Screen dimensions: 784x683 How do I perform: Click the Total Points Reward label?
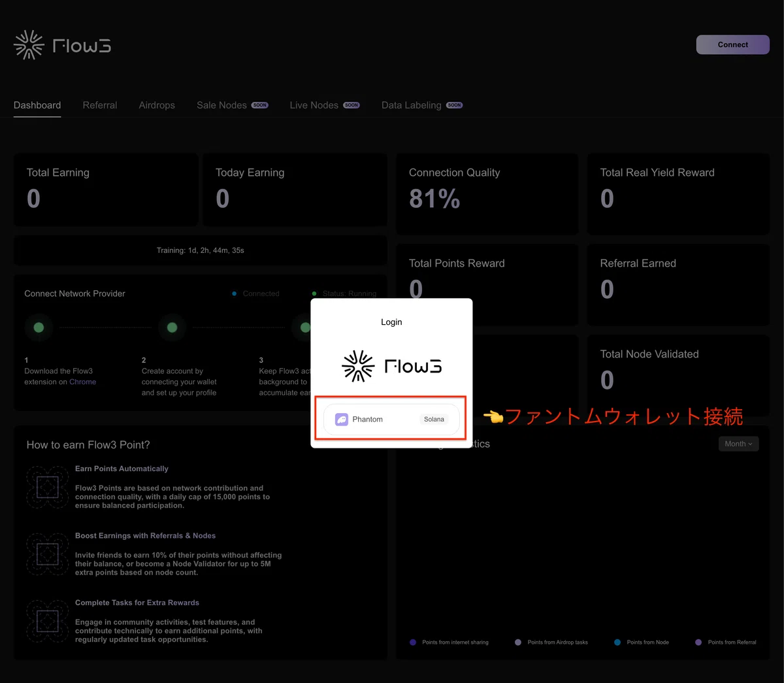457,263
